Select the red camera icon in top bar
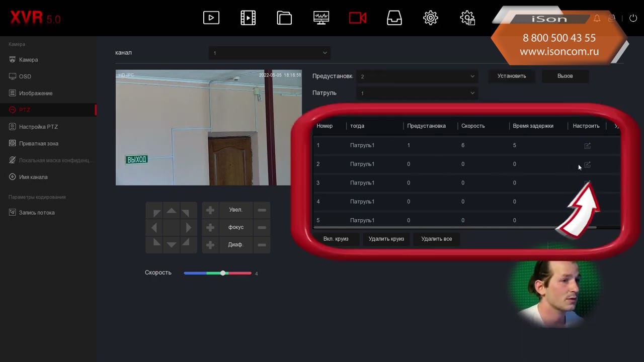The width and height of the screenshot is (644, 362). pyautogui.click(x=358, y=18)
